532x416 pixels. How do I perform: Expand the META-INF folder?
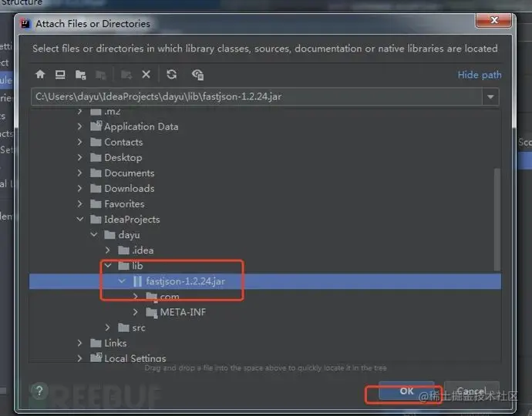tap(135, 312)
